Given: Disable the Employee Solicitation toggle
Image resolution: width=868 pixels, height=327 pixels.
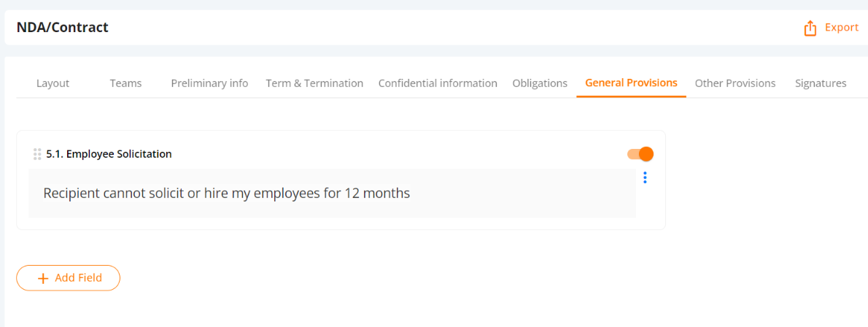Looking at the screenshot, I should tap(640, 154).
